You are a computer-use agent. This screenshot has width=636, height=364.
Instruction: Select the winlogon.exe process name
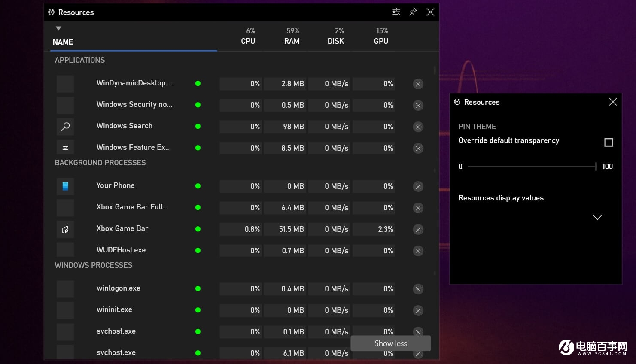pos(119,288)
